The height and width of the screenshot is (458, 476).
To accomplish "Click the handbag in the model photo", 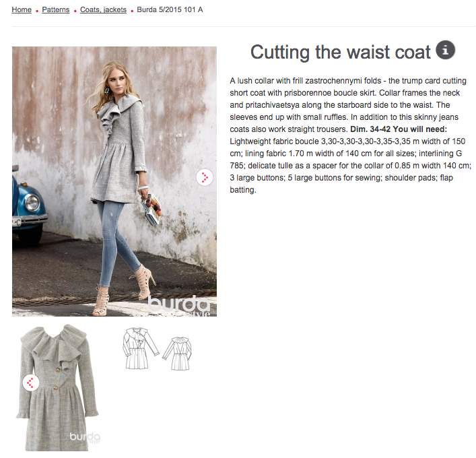I will (x=151, y=209).
